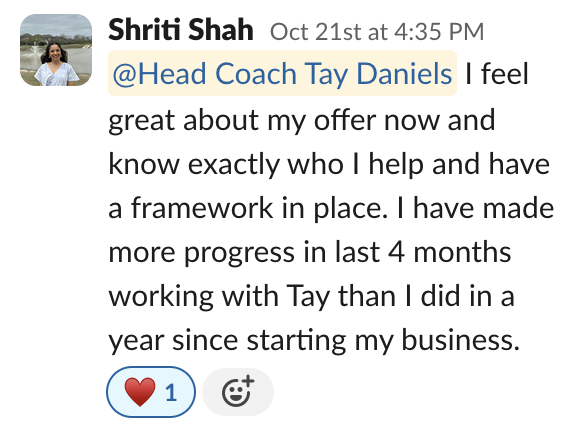The image size is (588, 432).
Task: Click 'Tay Daniels' in the highlighted mention
Action: pos(378,73)
